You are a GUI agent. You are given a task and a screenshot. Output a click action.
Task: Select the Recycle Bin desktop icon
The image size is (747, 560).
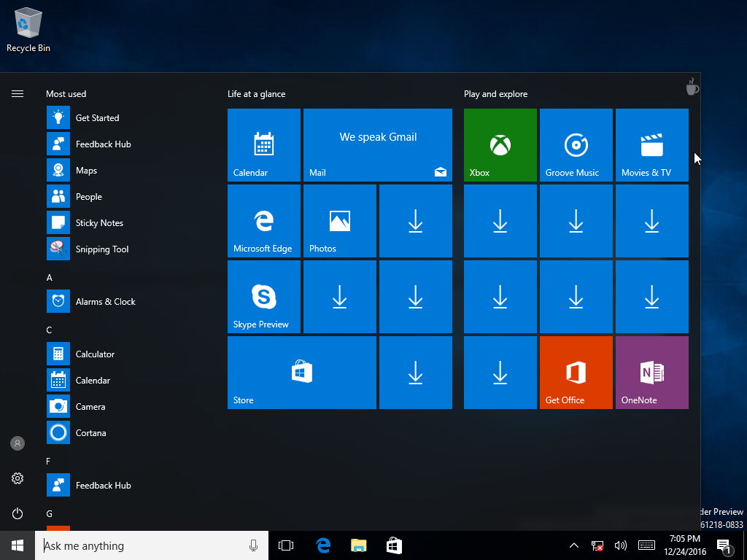point(28,29)
